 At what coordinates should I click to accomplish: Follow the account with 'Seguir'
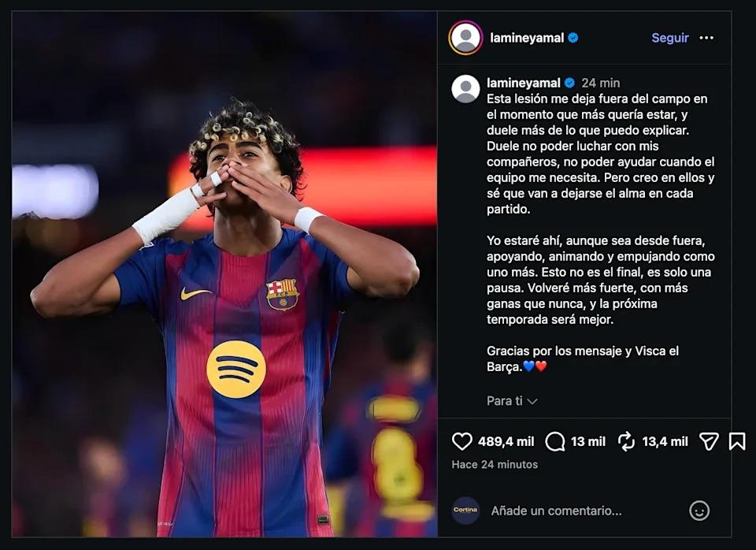(x=670, y=38)
